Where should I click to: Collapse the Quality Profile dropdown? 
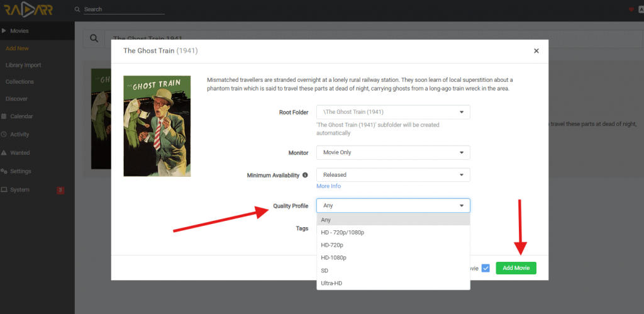coord(393,206)
